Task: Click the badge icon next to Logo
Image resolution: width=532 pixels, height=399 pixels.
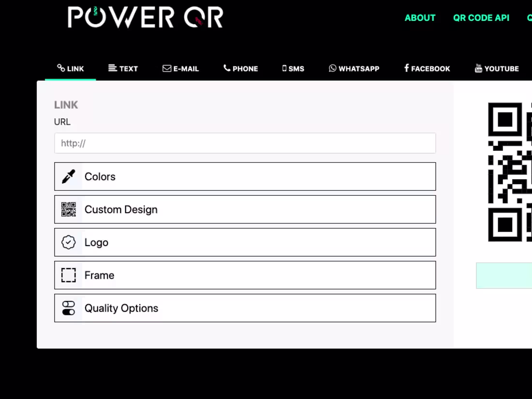Action: 68,242
